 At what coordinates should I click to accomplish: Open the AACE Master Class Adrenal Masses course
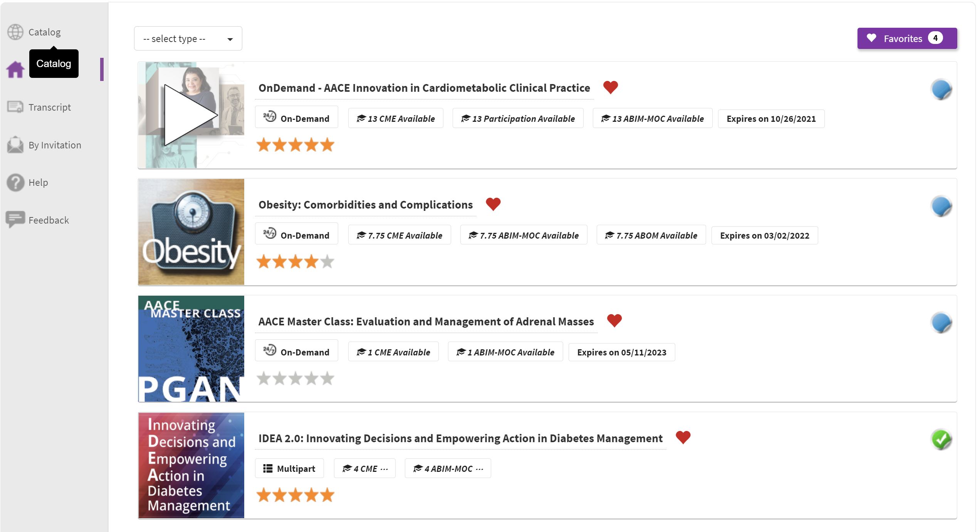coord(426,321)
